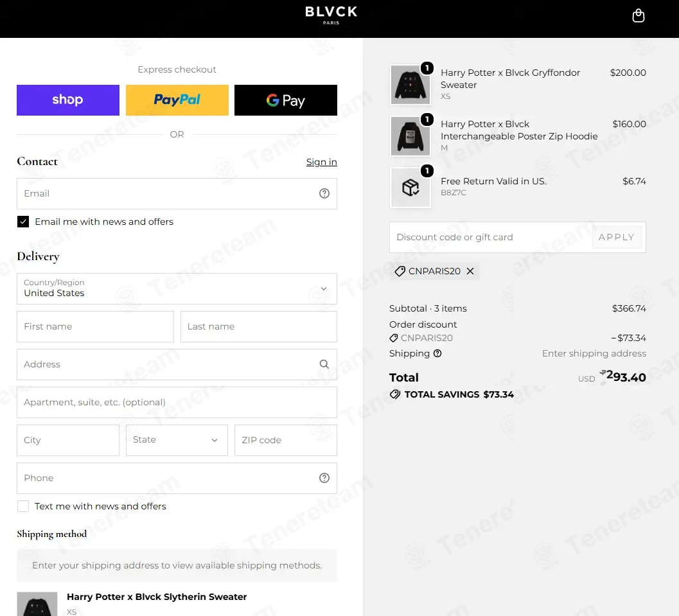Focus the First name field
The height and width of the screenshot is (616, 679).
(95, 326)
